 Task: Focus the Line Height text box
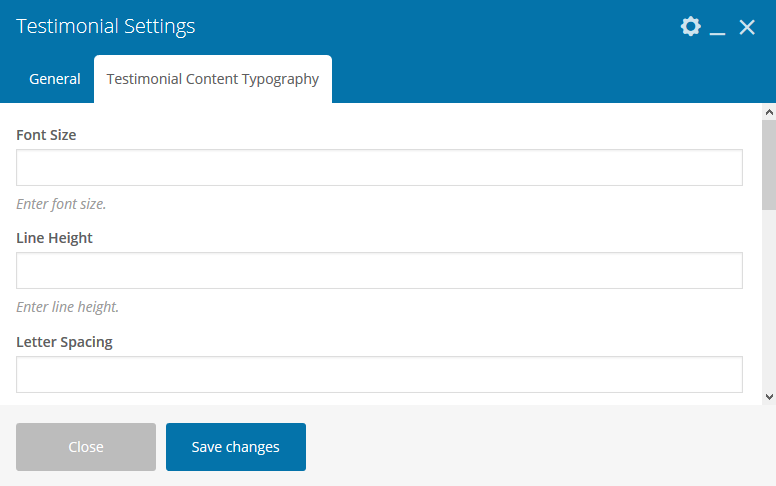(379, 271)
